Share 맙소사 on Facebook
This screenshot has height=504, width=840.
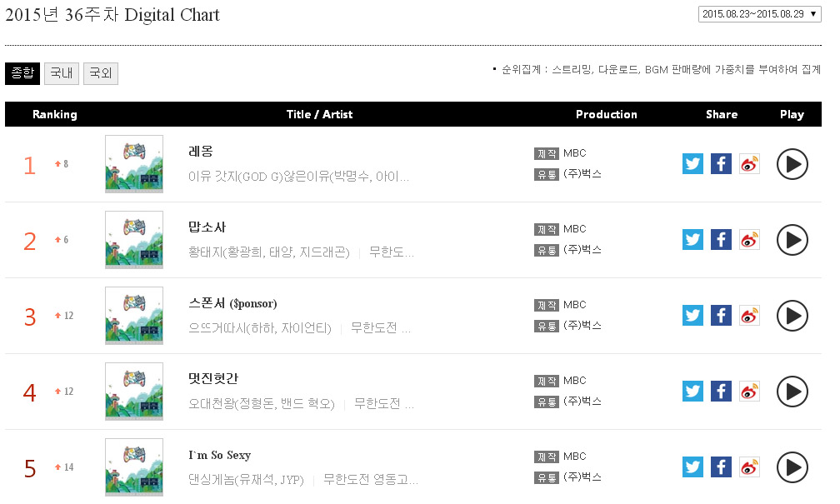coord(721,240)
